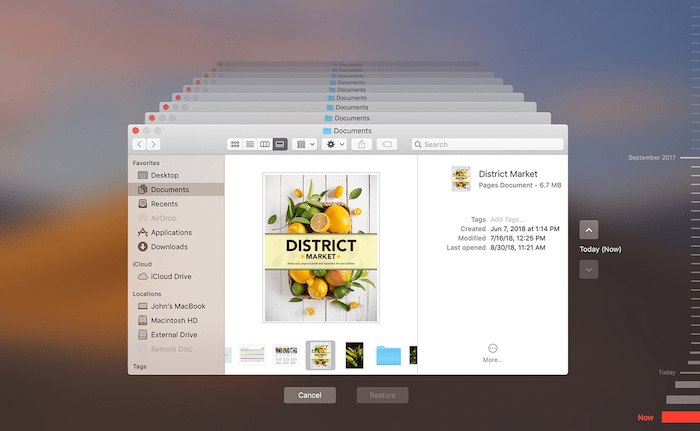
Task: Click the Restore button
Action: (x=382, y=395)
